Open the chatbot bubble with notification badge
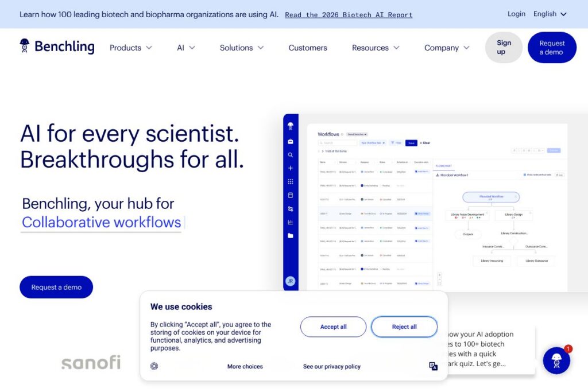 (x=556, y=360)
